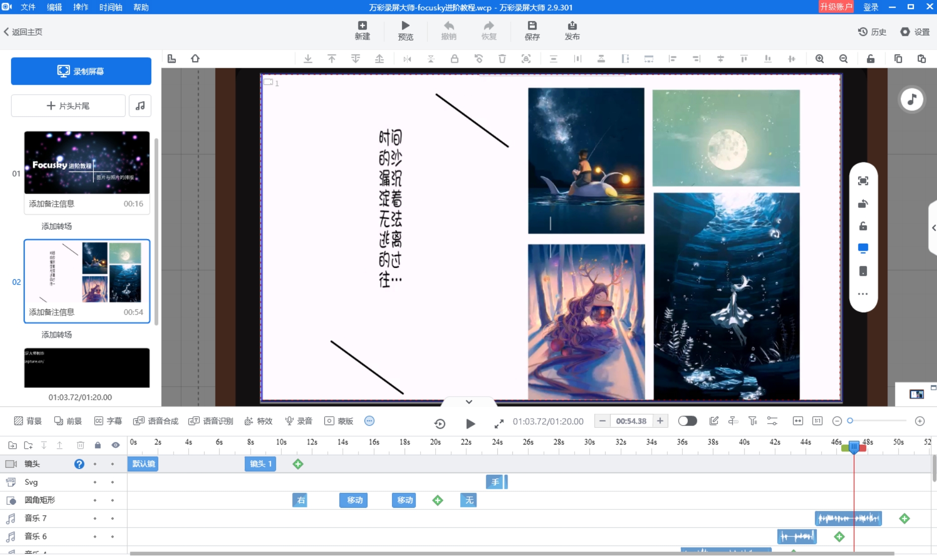The height and width of the screenshot is (560, 937).
Task: Expand the right side panel arrow
Action: click(x=933, y=228)
